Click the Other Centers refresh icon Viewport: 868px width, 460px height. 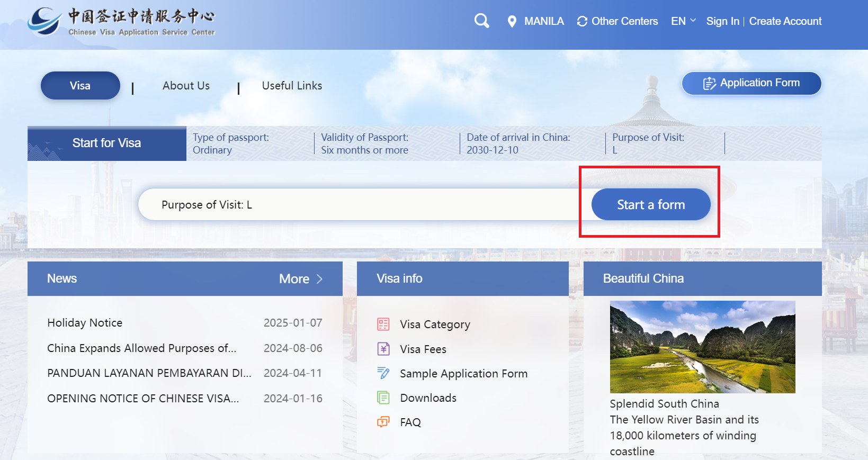[x=582, y=22]
